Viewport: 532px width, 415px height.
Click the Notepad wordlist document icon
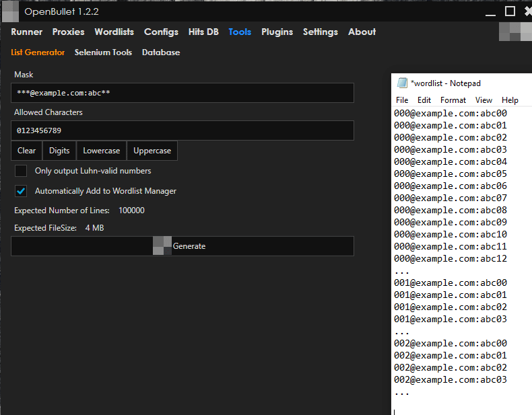(402, 83)
